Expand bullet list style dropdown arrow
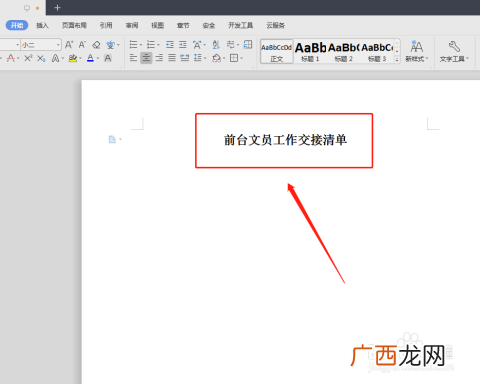The width and height of the screenshot is (480, 384). click(141, 45)
